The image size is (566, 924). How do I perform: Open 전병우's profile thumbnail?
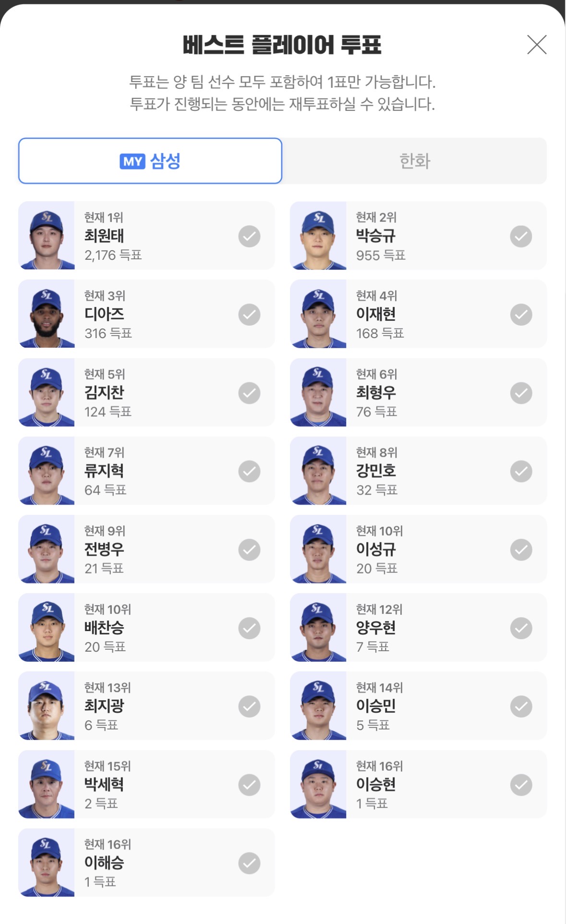click(47, 549)
